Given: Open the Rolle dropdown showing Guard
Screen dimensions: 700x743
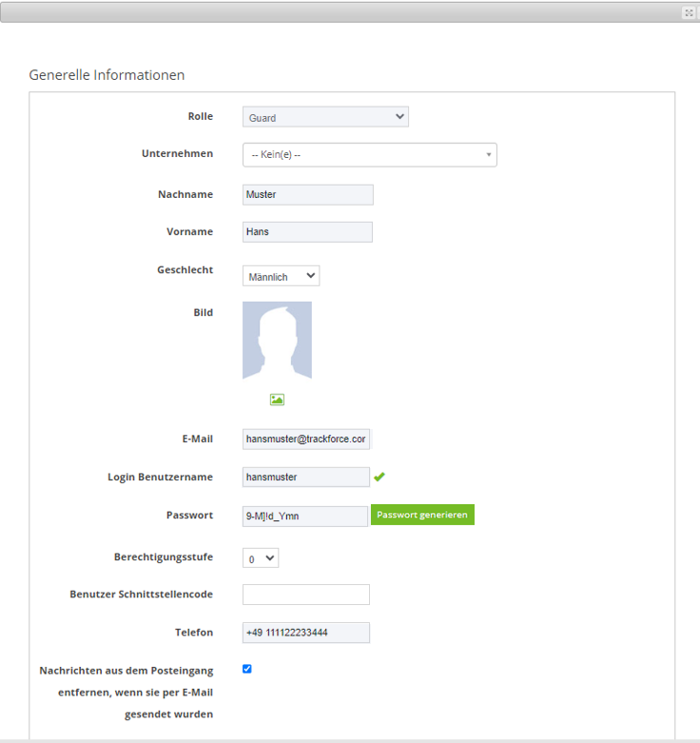Looking at the screenshot, I should (325, 117).
